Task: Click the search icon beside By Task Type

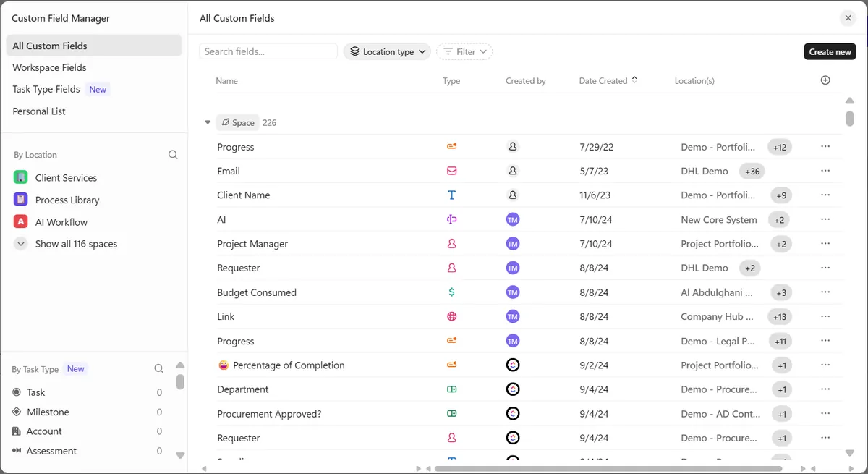Action: tap(159, 369)
